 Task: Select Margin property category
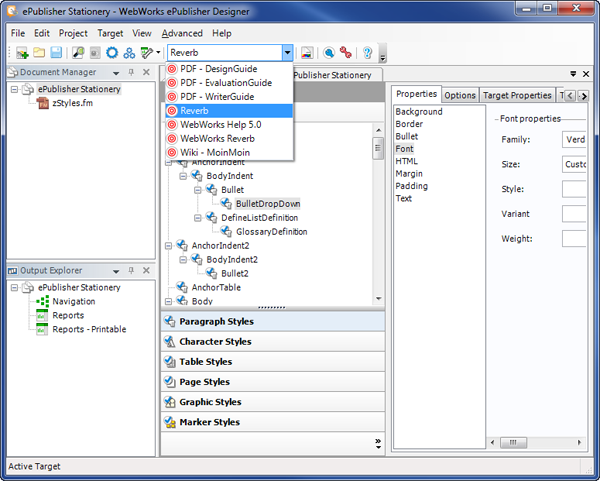click(409, 174)
